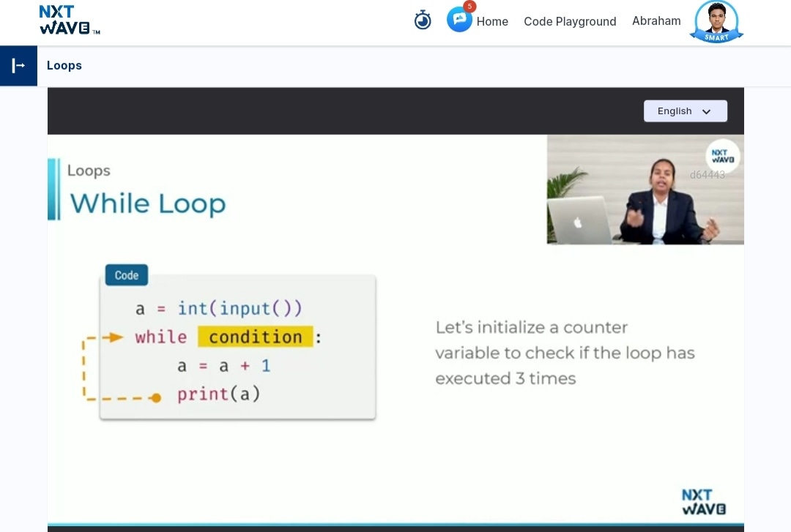791x532 pixels.
Task: Open Code Playground
Action: tap(570, 21)
